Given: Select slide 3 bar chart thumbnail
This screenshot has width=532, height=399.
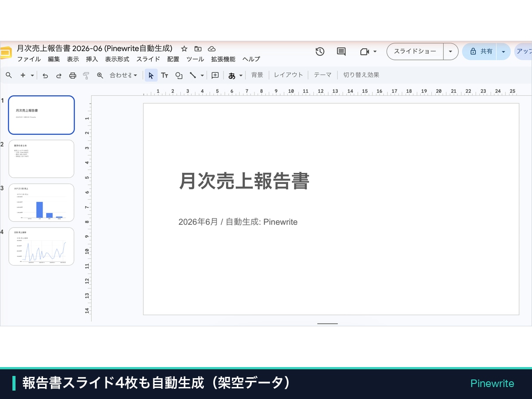Looking at the screenshot, I should tap(41, 203).
